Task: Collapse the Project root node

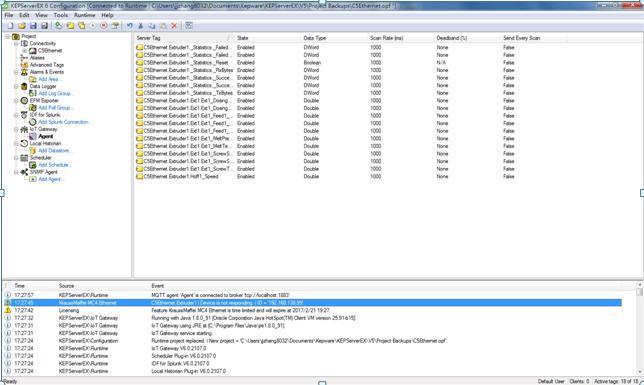Action: (x=7, y=37)
